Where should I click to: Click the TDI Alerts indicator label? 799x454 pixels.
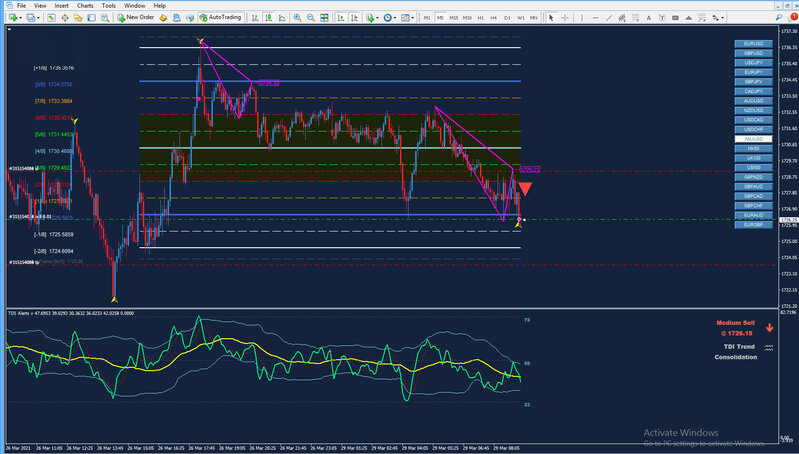[x=20, y=313]
